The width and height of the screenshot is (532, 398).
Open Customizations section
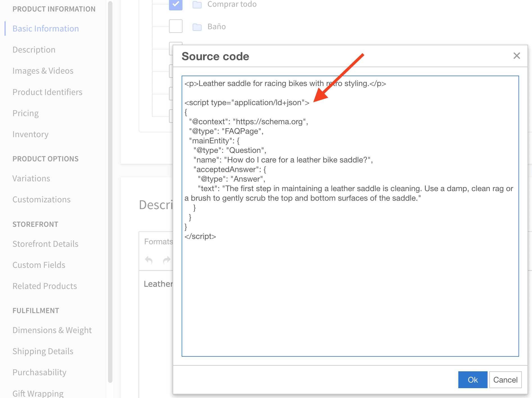click(42, 200)
